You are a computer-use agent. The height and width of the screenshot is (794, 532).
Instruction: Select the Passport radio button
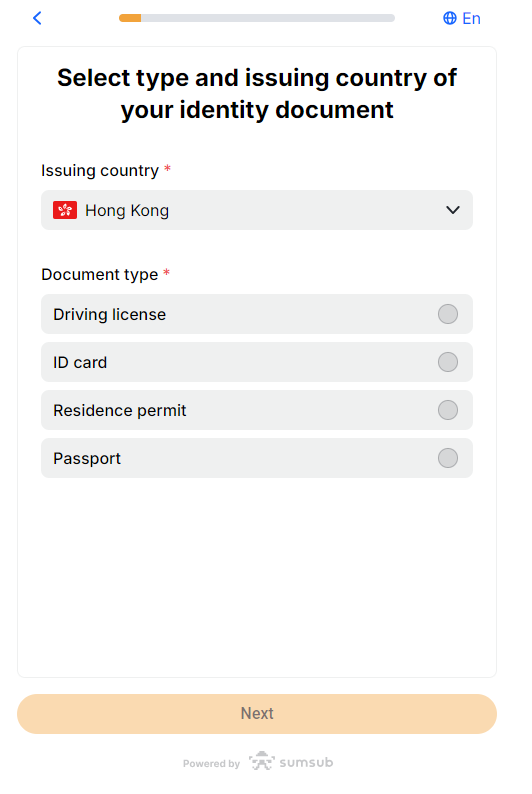point(447,458)
